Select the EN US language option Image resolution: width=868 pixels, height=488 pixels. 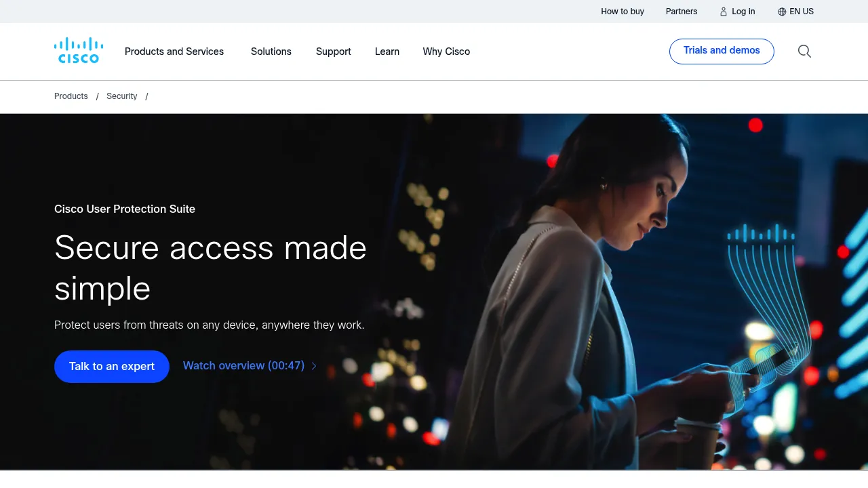(x=802, y=12)
